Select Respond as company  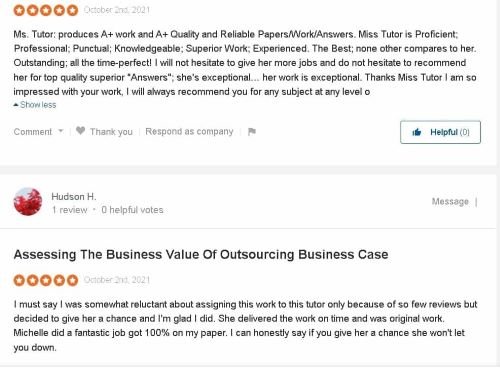click(189, 131)
